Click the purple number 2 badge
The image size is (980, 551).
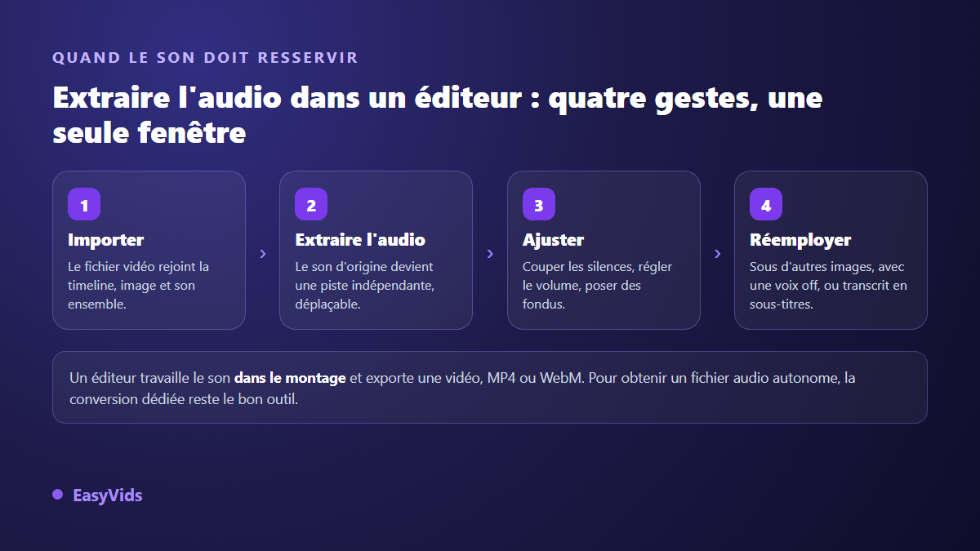(311, 204)
